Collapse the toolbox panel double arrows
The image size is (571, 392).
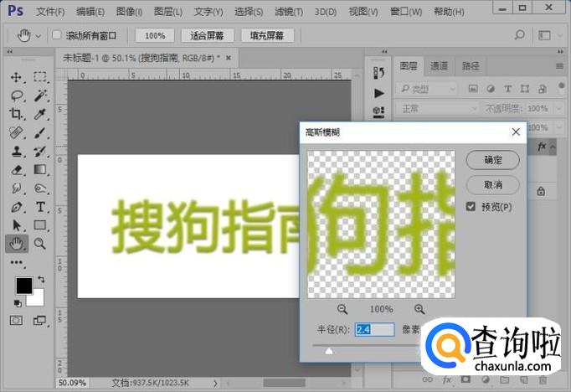10,52
